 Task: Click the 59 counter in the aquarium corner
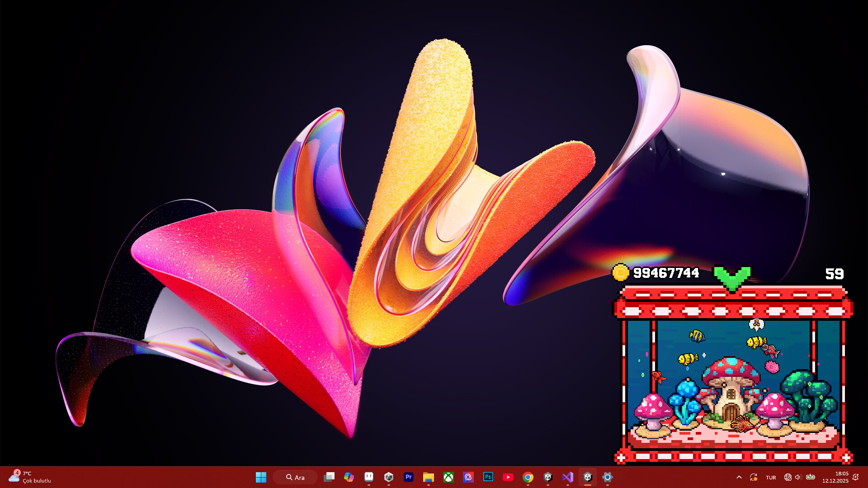pos(834,273)
